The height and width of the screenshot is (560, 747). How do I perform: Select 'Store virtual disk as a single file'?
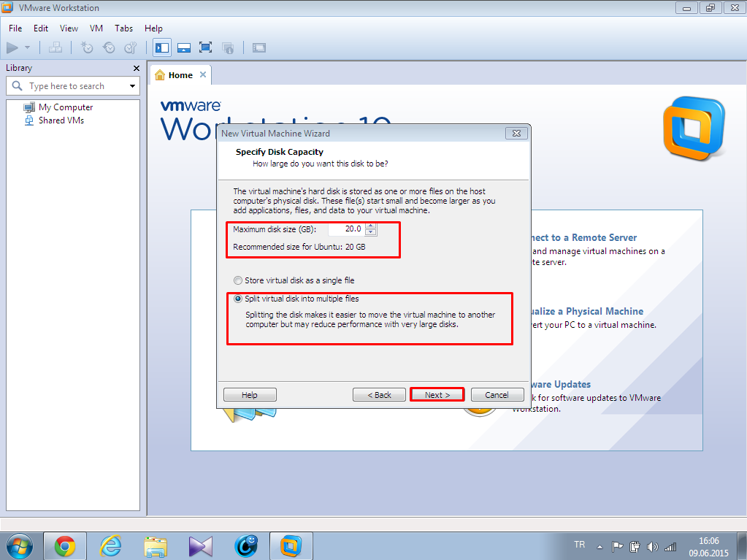(294, 280)
